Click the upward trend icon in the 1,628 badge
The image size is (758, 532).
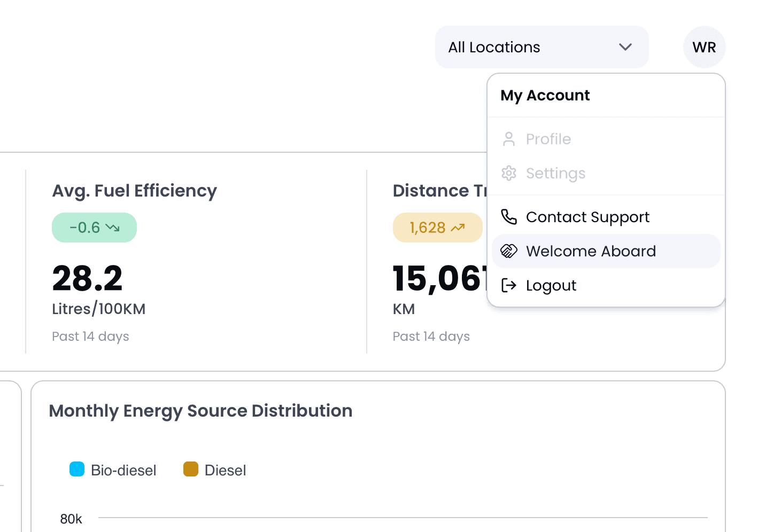coord(458,228)
